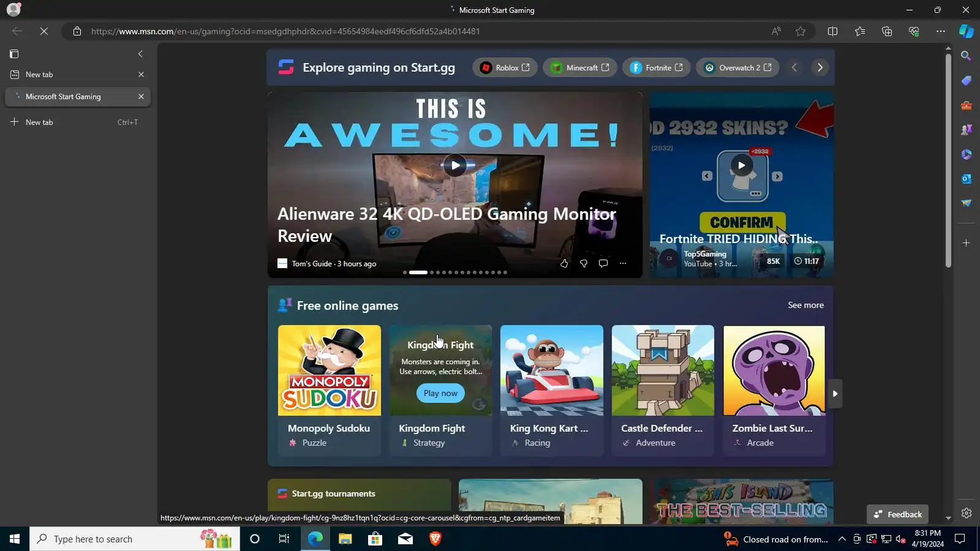
Task: Open the Split screen icon
Action: 832,31
